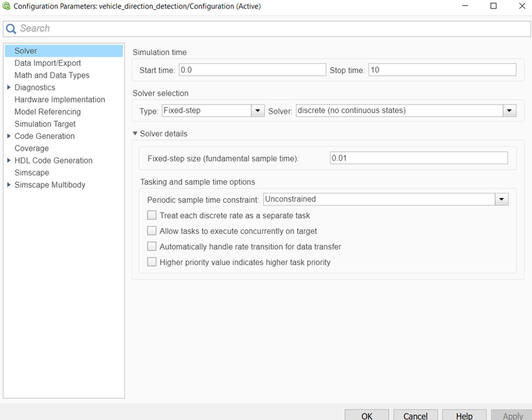Screen dimensions: 532x420
Task: Click the Stop time field
Action: click(x=442, y=70)
